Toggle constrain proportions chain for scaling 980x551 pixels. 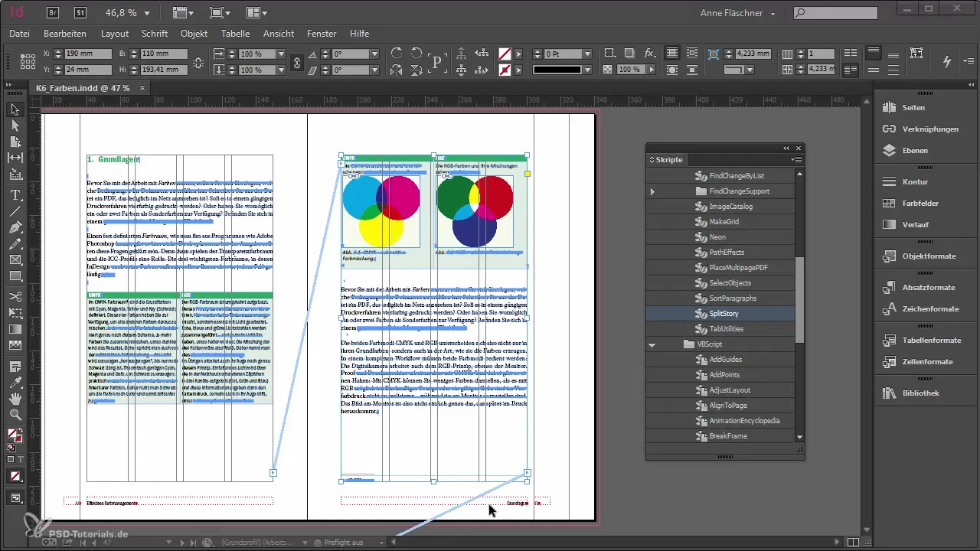pos(297,62)
